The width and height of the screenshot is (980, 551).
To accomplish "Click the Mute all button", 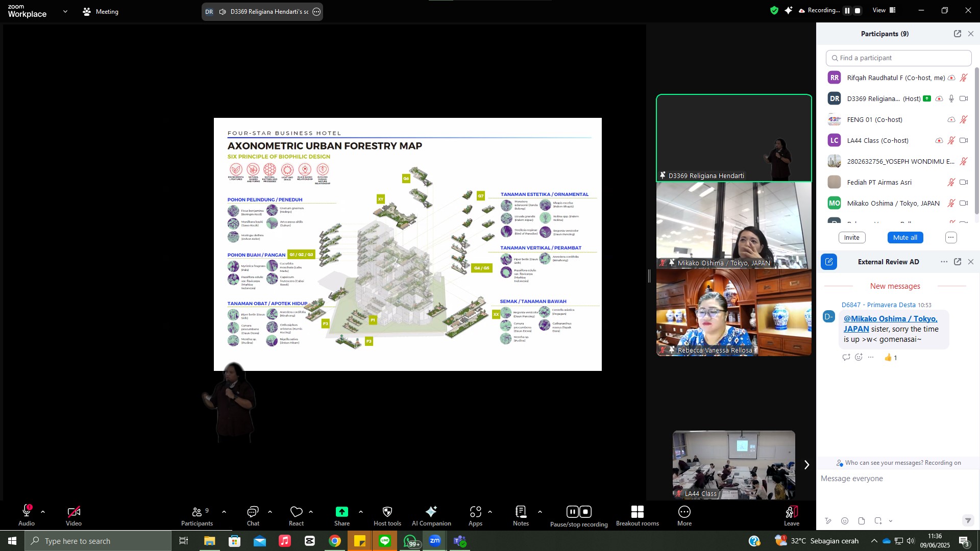I will click(905, 238).
